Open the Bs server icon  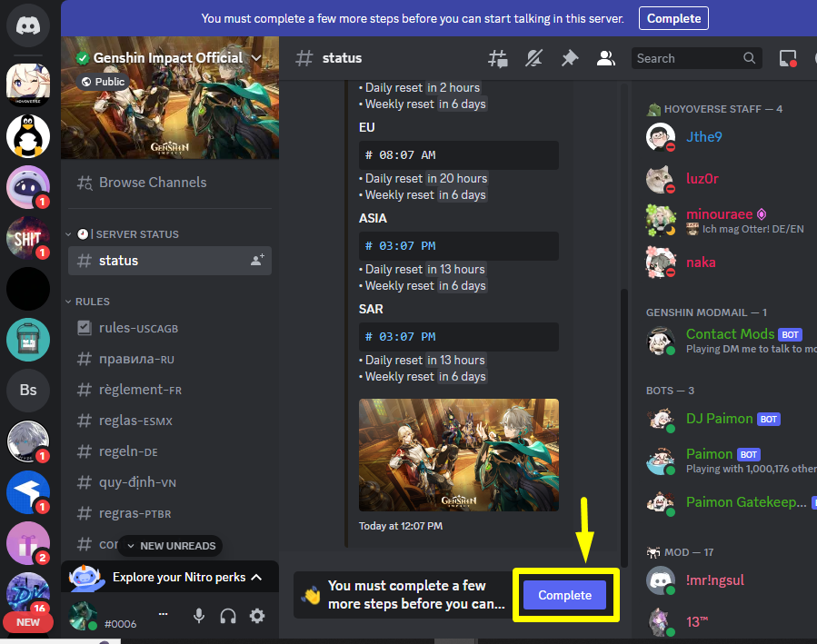click(28, 390)
